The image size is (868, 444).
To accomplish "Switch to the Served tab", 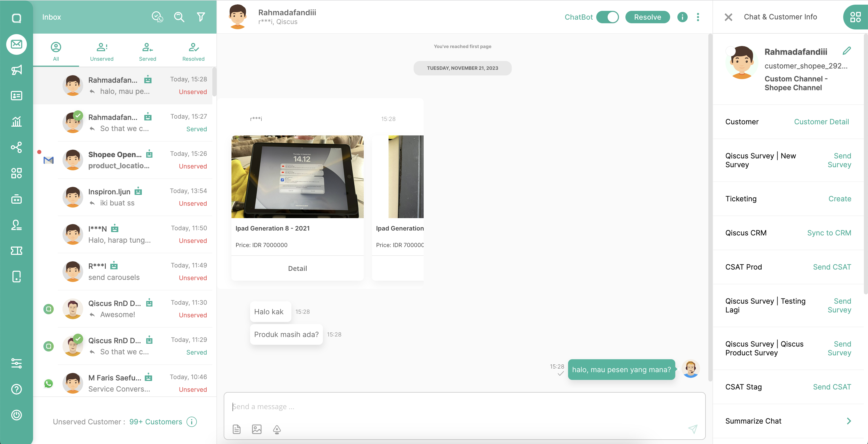I will 148,52.
